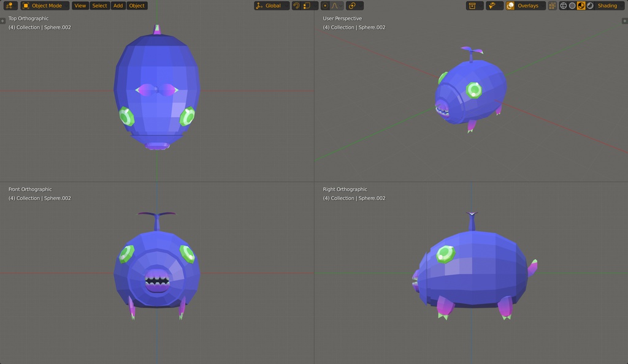Open the Overlays options popover
Image resolution: width=628 pixels, height=364 pixels.
tap(530, 6)
